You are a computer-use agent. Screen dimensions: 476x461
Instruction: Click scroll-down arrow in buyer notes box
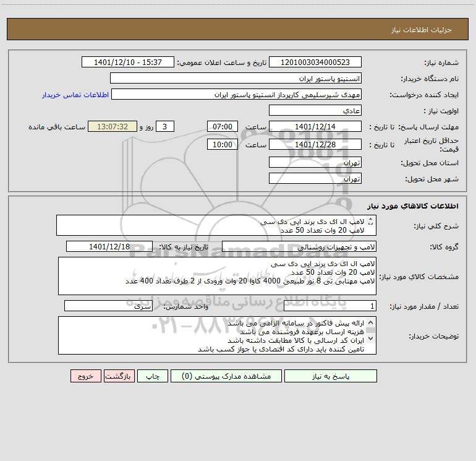pyautogui.click(x=370, y=338)
